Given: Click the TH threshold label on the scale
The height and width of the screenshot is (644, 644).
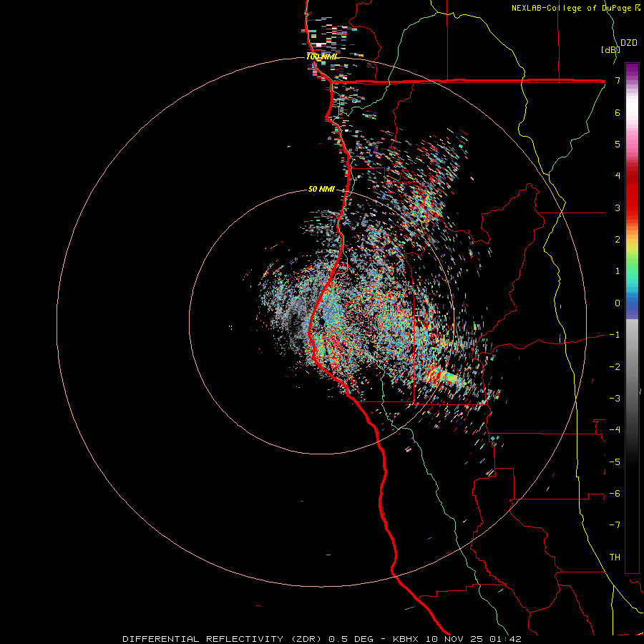Looking at the screenshot, I should tap(615, 557).
